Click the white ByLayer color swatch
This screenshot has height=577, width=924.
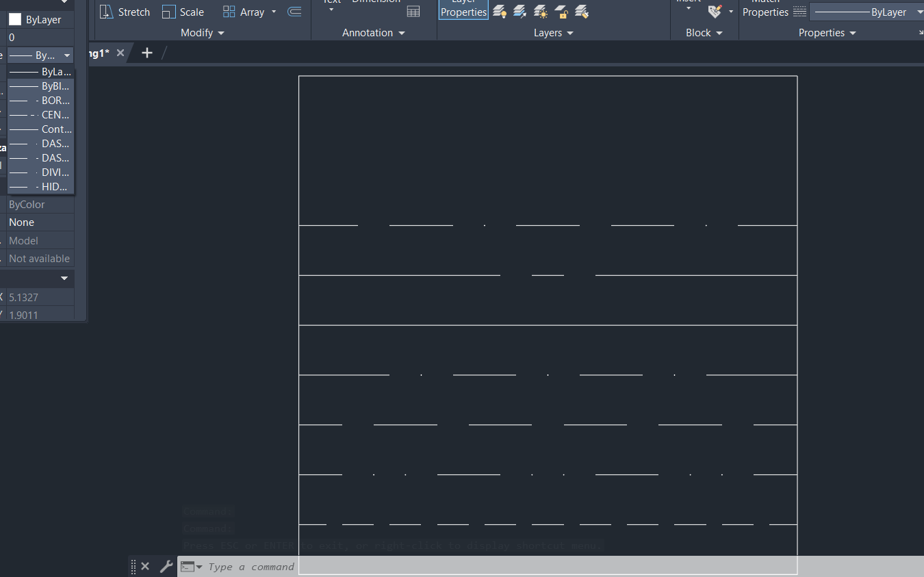[15, 20]
